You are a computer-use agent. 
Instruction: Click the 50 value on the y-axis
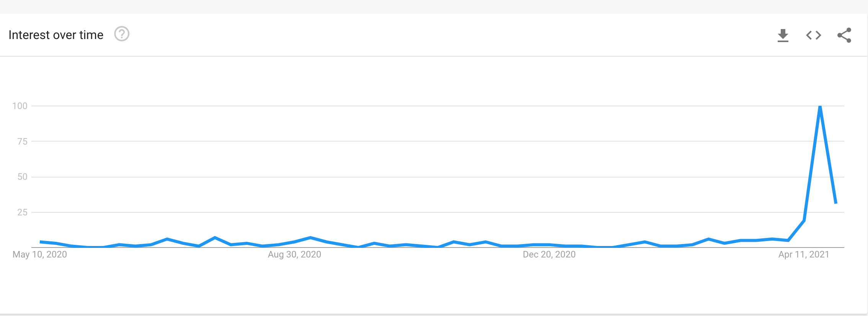(22, 177)
